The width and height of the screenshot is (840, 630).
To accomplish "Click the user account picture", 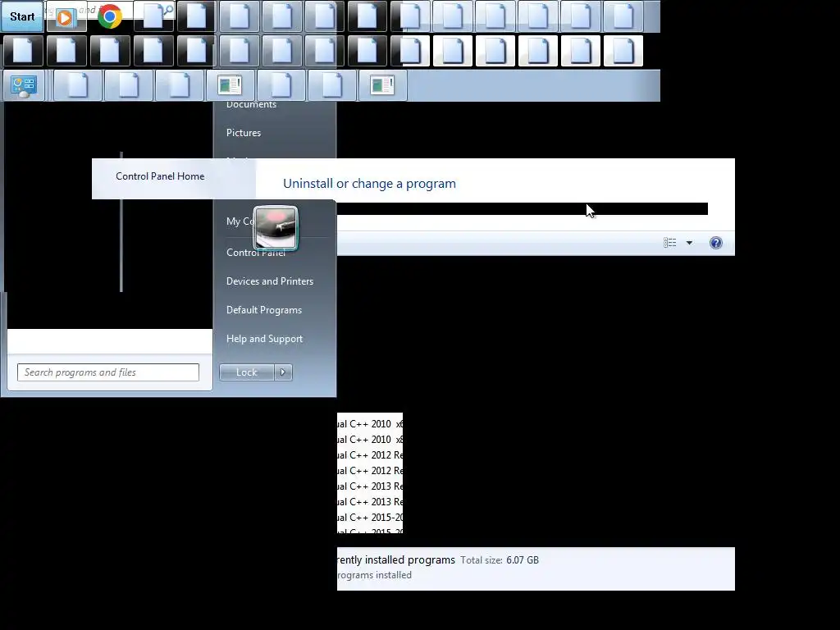I will [x=276, y=228].
